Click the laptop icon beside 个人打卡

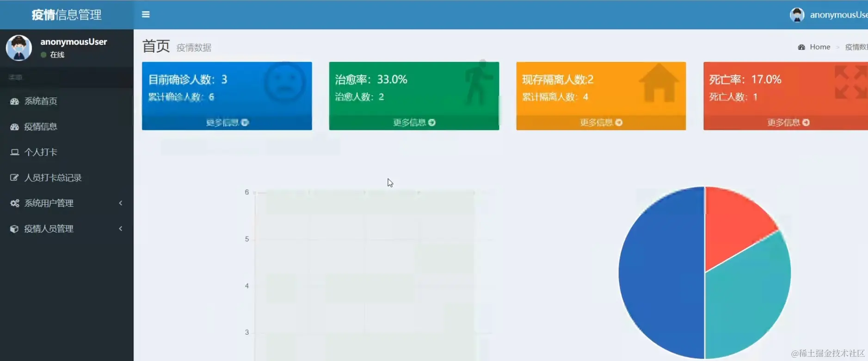pos(15,152)
